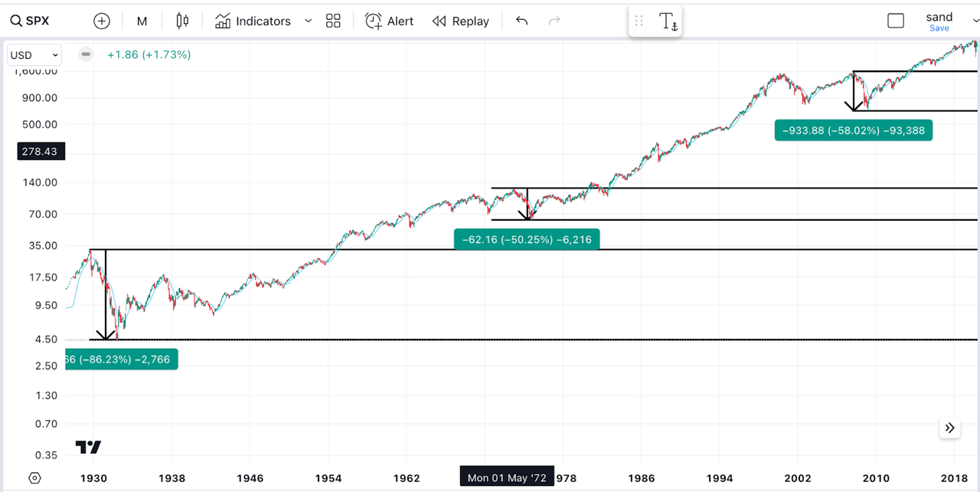
Task: Open the M timeframe menu
Action: [x=142, y=21]
